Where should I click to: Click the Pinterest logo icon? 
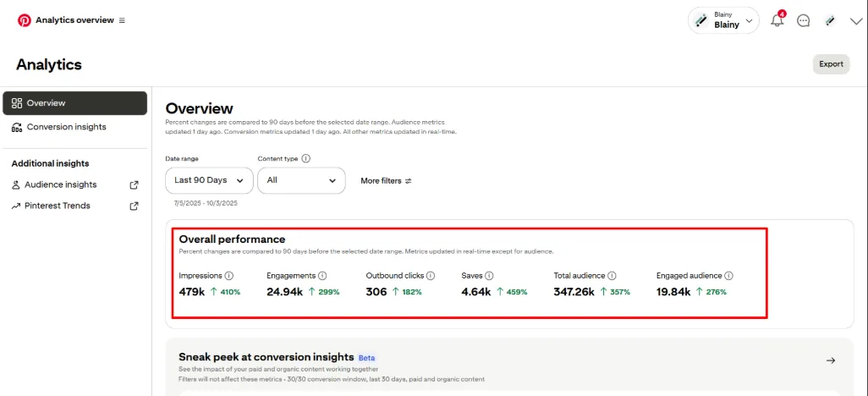tap(24, 20)
